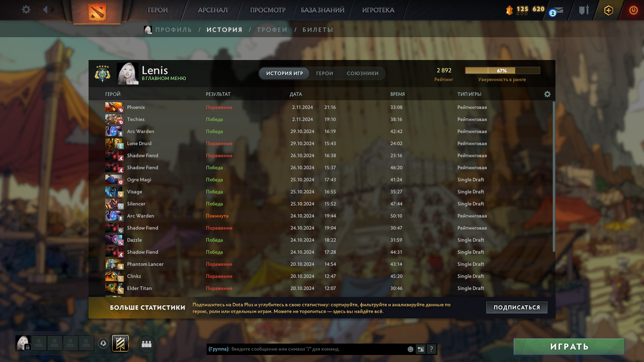644x362 pixels.
Task: Click the Подписаться button
Action: 517,307
